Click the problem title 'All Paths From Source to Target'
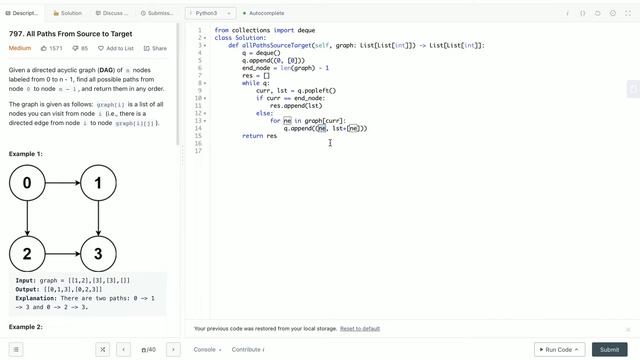 coord(79,34)
